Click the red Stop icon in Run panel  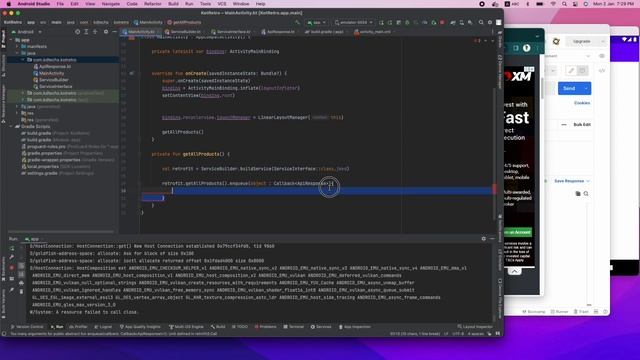point(12,268)
